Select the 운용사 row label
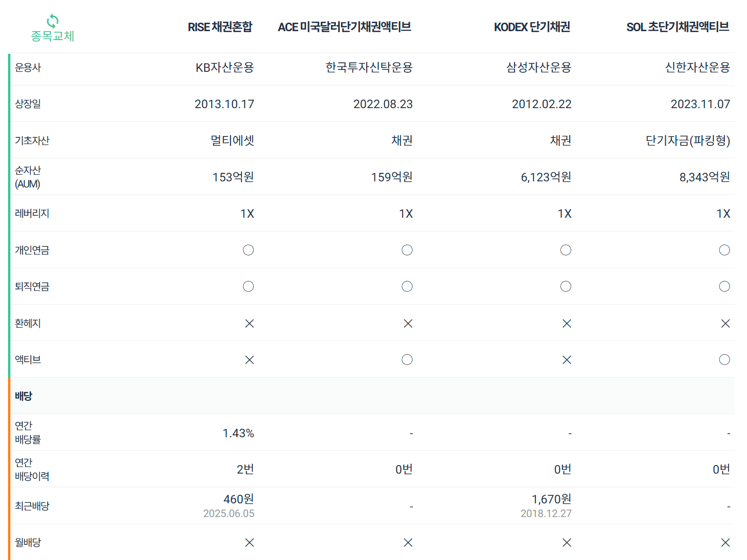Image resolution: width=747 pixels, height=560 pixels. click(x=28, y=68)
